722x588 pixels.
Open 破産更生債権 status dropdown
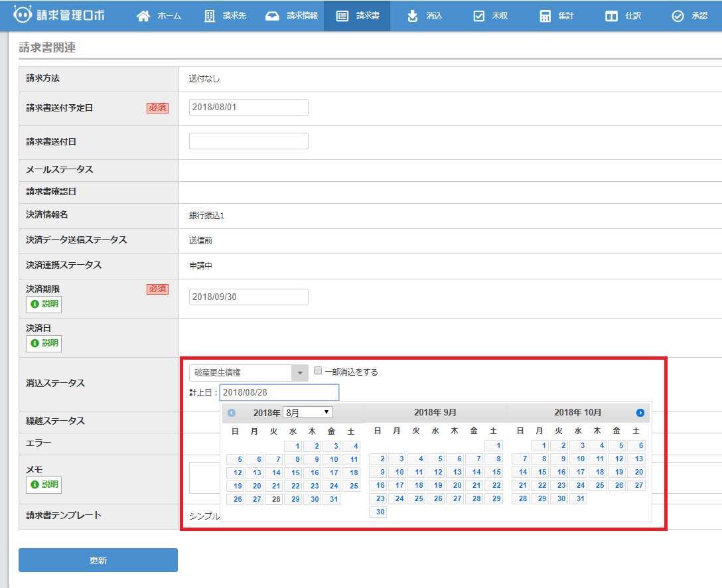pyautogui.click(x=248, y=373)
